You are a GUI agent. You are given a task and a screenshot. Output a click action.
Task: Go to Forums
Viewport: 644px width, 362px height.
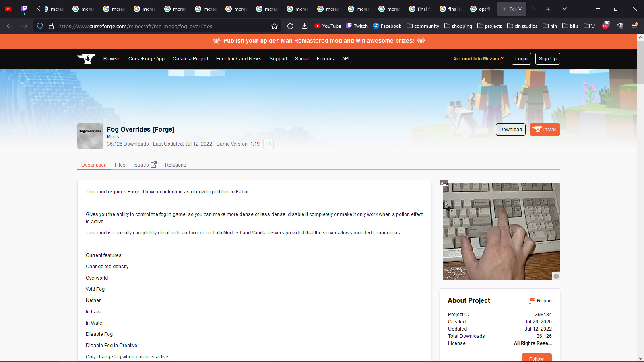(325, 59)
